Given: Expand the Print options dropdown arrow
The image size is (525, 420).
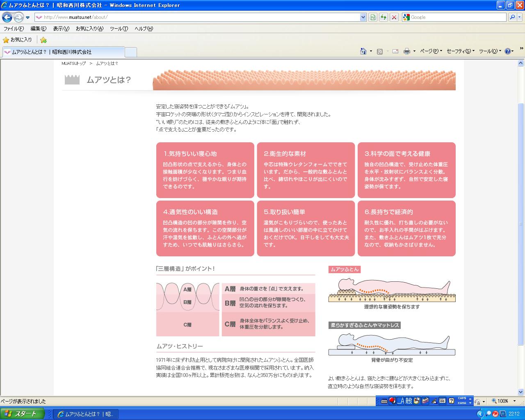Looking at the screenshot, I should coord(414,51).
